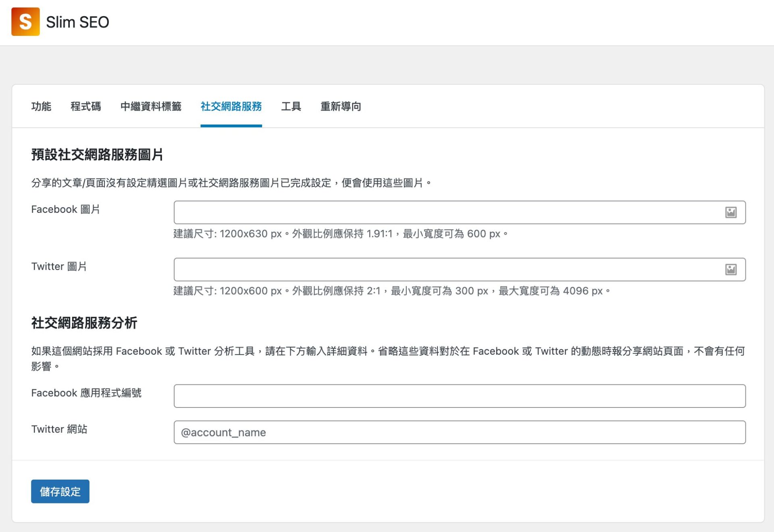774x532 pixels.
Task: Select the 中繼資料標籤 tab
Action: (x=151, y=106)
